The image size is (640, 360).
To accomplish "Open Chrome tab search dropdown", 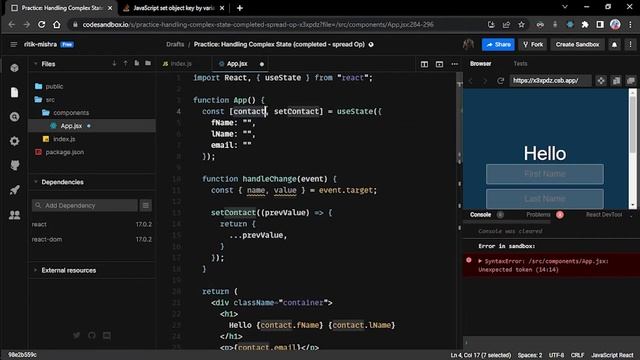I will pyautogui.click(x=564, y=7).
